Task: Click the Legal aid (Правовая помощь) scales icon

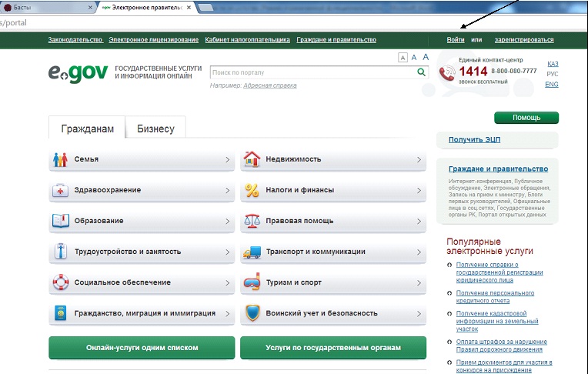Action: [x=252, y=221]
